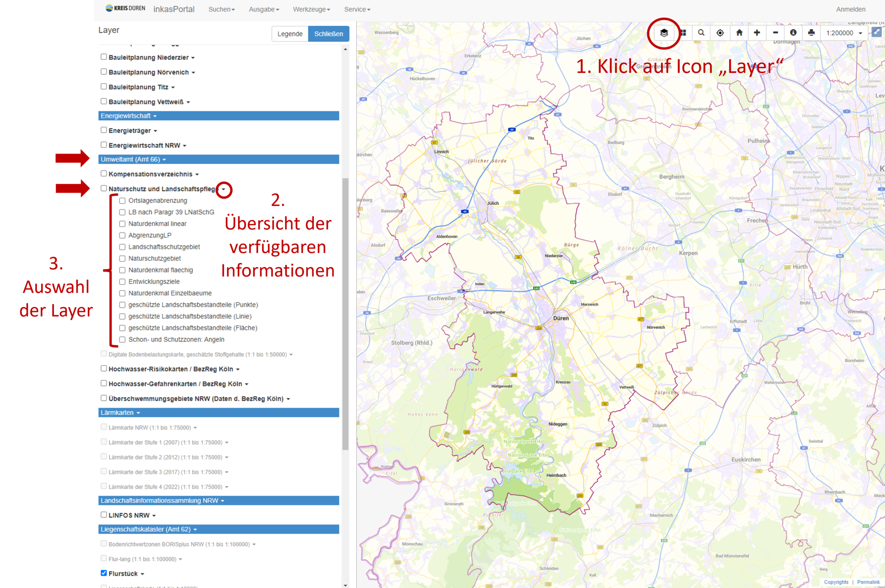885x588 pixels.
Task: Click the magnifier search icon
Action: [x=701, y=33]
